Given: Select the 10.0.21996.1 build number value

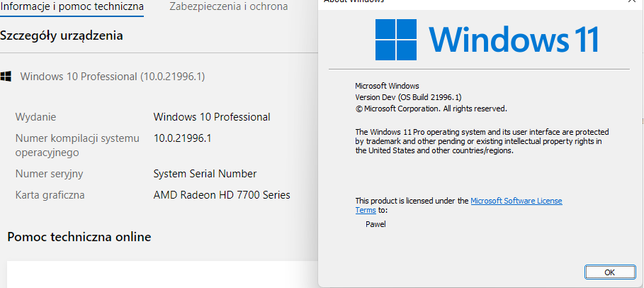Looking at the screenshot, I should (x=182, y=138).
